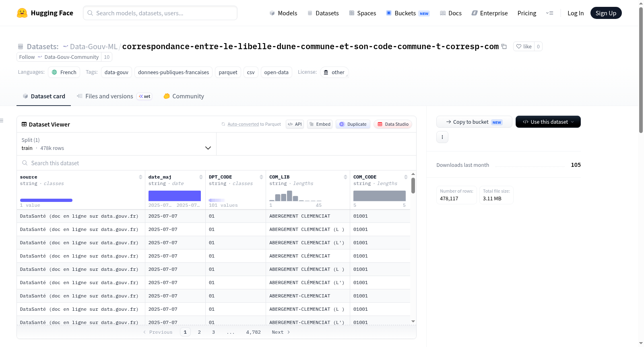The width and height of the screenshot is (644, 347).
Task: Click the Datasets breadcrumb link
Action: click(x=42, y=46)
